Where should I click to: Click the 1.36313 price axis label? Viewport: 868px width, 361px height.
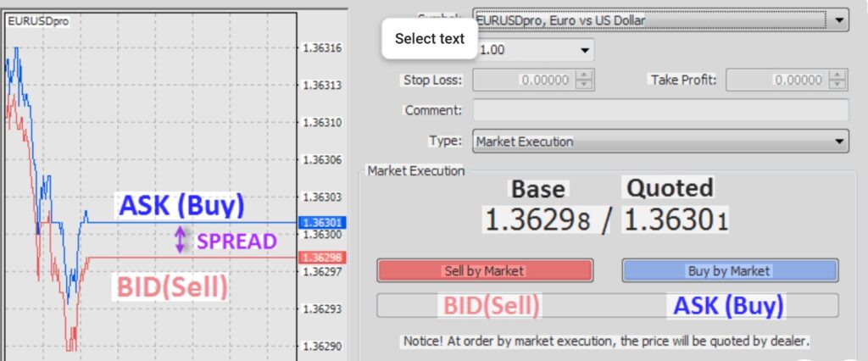(323, 86)
